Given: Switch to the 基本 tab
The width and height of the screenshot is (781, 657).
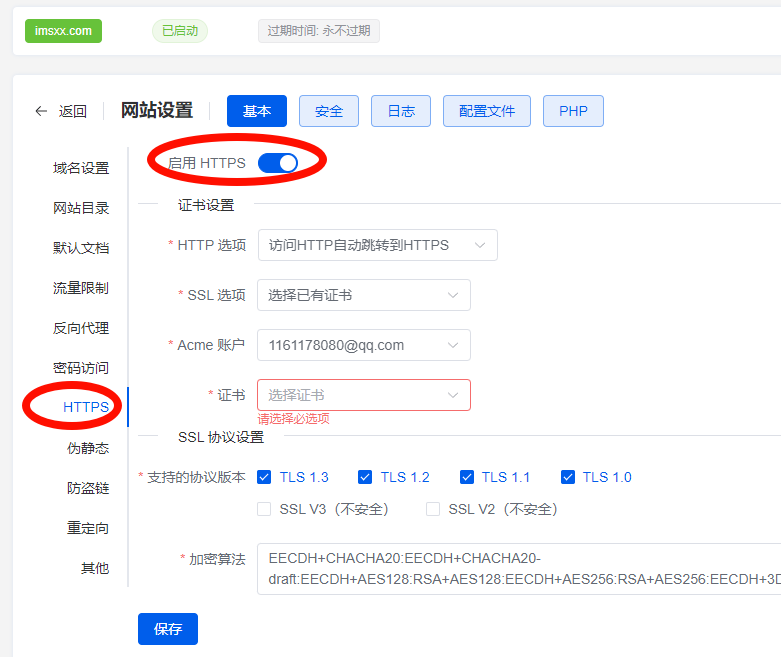Looking at the screenshot, I should tap(257, 111).
